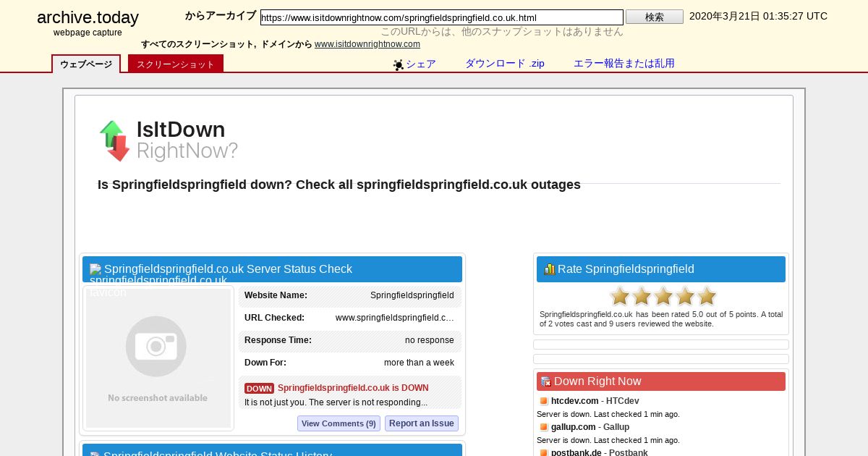Click the archive.today site title
Viewport: 868px width, 456px height.
point(88,18)
